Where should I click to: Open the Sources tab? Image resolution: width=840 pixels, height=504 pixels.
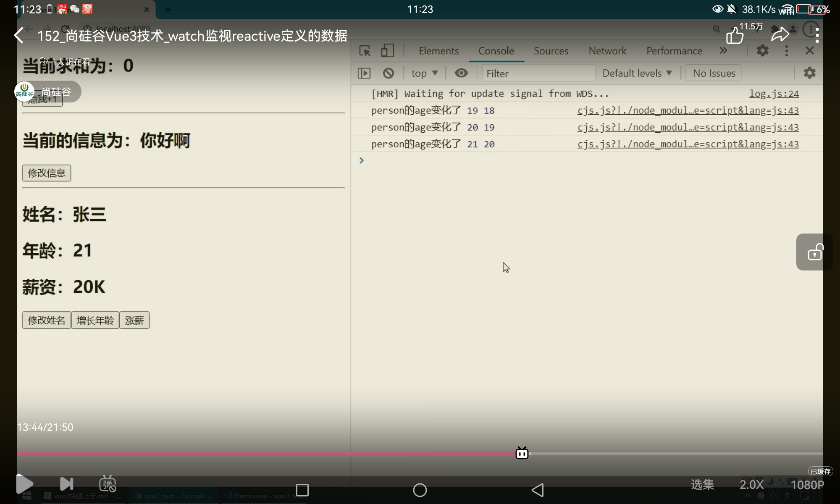point(551,51)
